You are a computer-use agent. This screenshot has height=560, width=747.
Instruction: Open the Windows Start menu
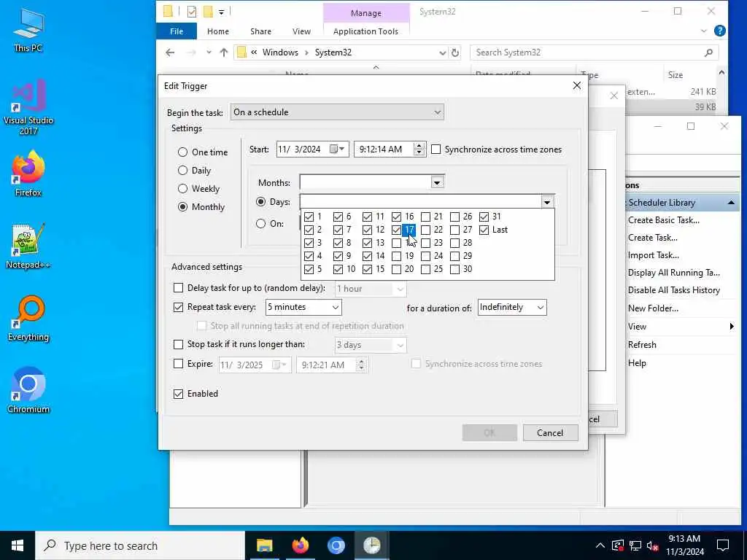coord(18,545)
